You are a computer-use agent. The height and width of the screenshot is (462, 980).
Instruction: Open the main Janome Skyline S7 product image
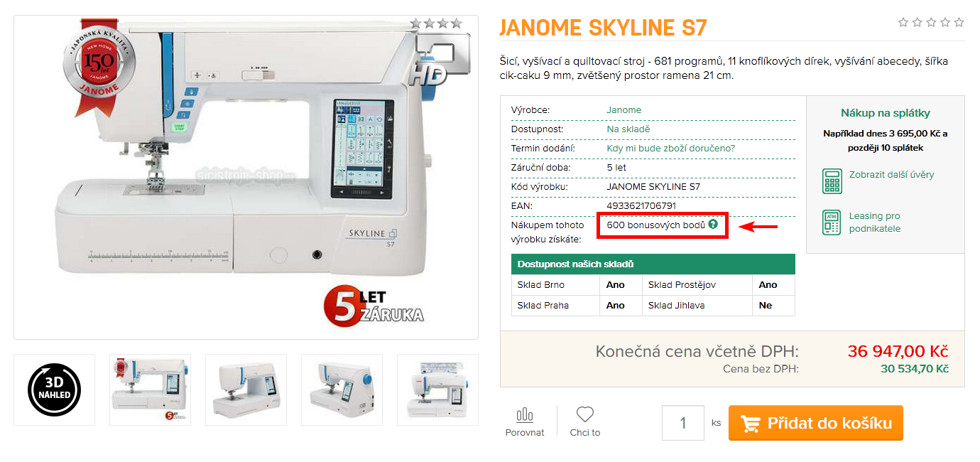(246, 177)
